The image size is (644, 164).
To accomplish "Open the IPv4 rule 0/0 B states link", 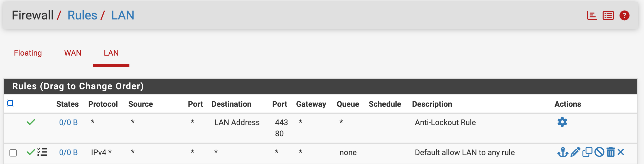I will click(68, 152).
